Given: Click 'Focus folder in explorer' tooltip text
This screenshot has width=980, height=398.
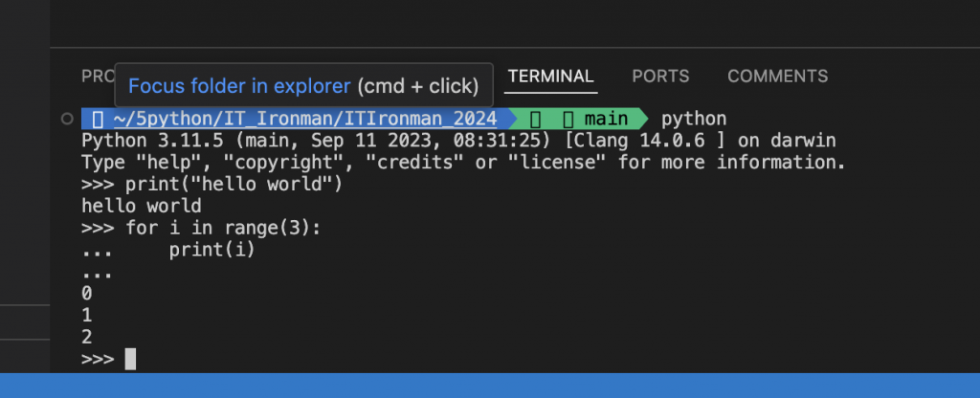Looking at the screenshot, I should [239, 85].
